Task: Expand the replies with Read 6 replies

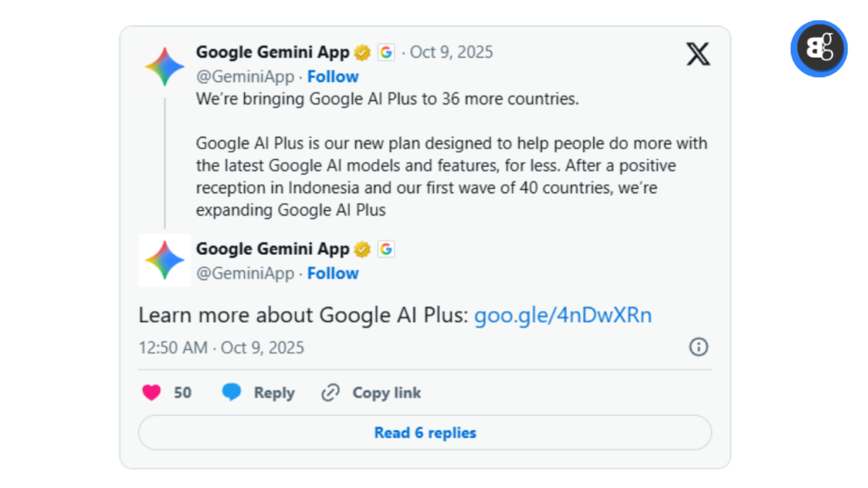Action: (x=425, y=432)
